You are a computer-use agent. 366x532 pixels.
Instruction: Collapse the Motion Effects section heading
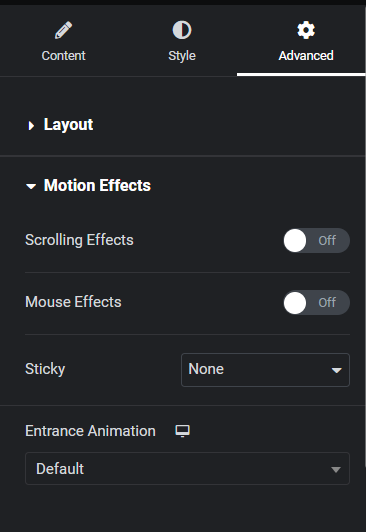(x=97, y=186)
